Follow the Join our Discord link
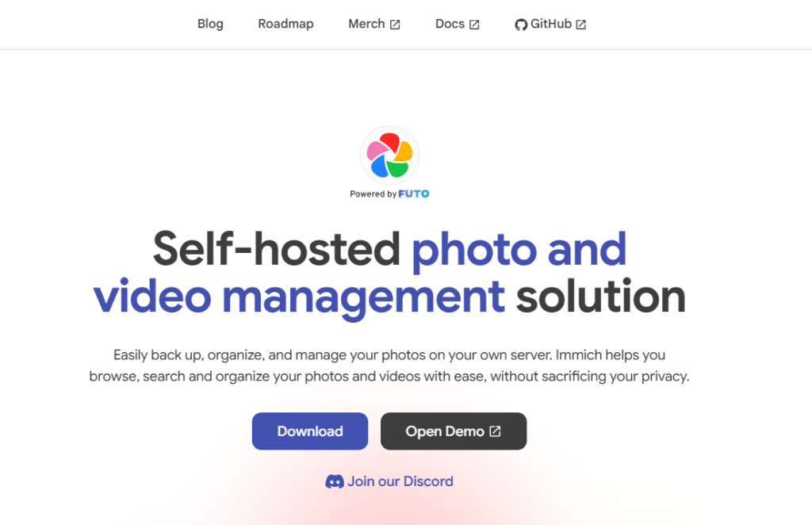This screenshot has width=812, height=525. pos(389,481)
